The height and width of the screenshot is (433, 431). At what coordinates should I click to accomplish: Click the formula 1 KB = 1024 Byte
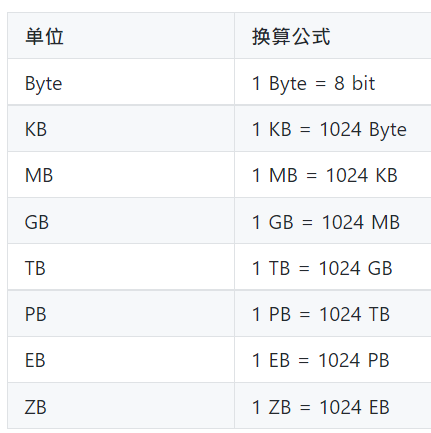click(x=329, y=130)
